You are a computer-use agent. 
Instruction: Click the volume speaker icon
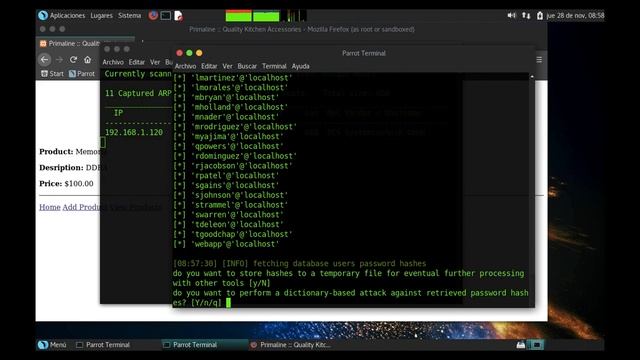pyautogui.click(x=511, y=16)
